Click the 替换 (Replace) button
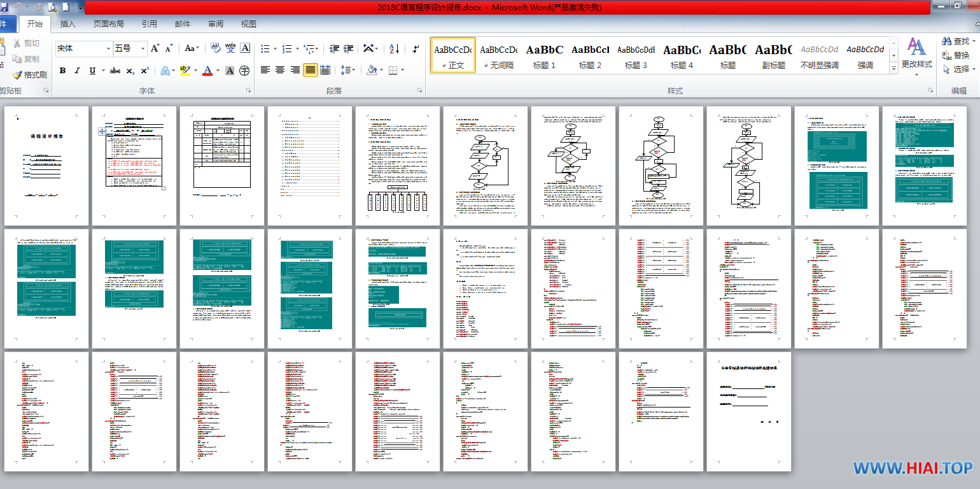Screen dimensions: 980x489 [955, 55]
